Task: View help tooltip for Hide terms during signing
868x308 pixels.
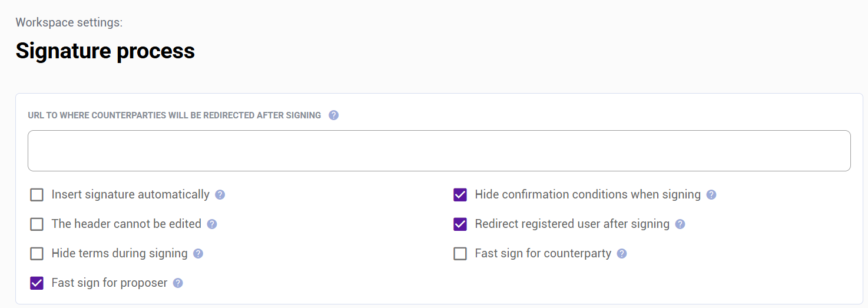Action: (x=198, y=254)
